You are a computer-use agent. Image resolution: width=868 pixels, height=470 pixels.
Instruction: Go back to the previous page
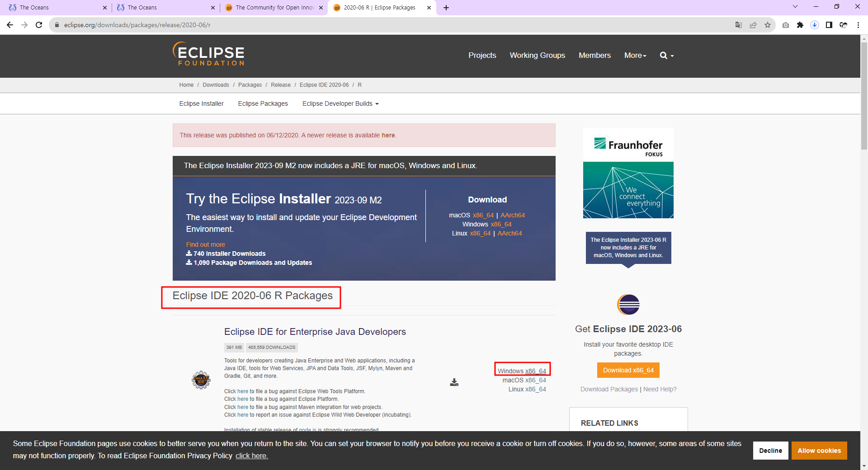(x=10, y=25)
